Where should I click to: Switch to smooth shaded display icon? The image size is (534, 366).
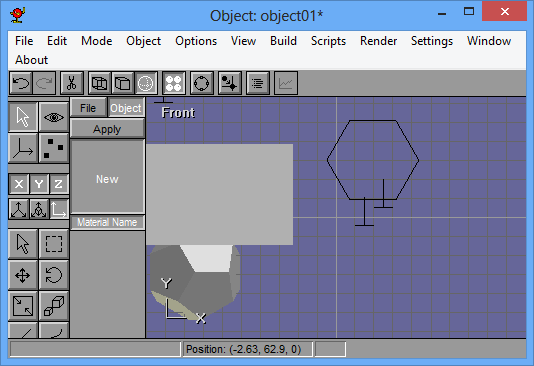[146, 83]
